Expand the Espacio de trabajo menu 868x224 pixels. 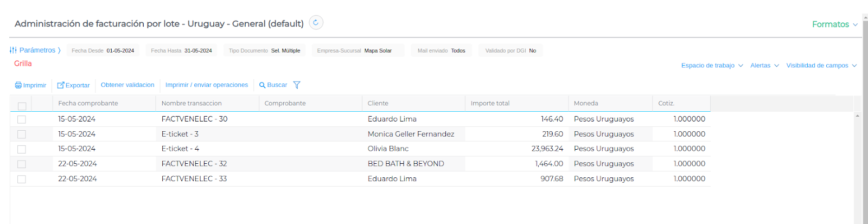712,66
